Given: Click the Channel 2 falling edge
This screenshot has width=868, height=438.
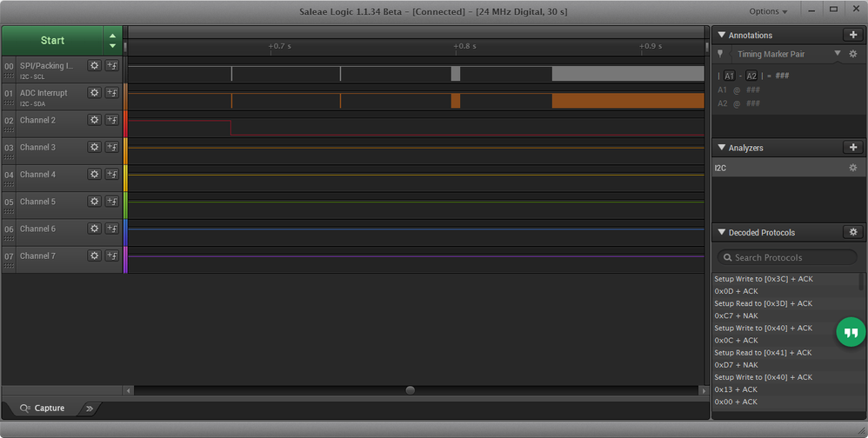Looking at the screenshot, I should 230,128.
